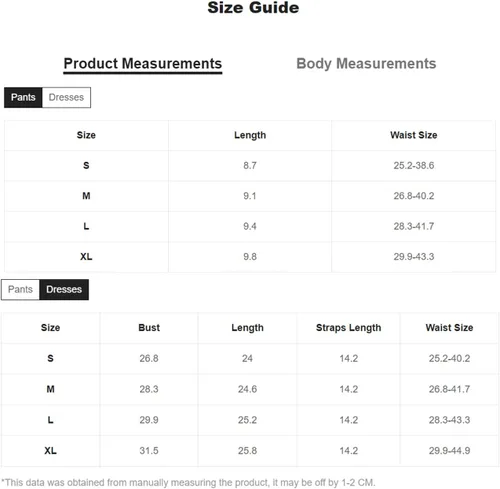
Task: Click the dress waist value 29.9-44.9
Action: [449, 451]
